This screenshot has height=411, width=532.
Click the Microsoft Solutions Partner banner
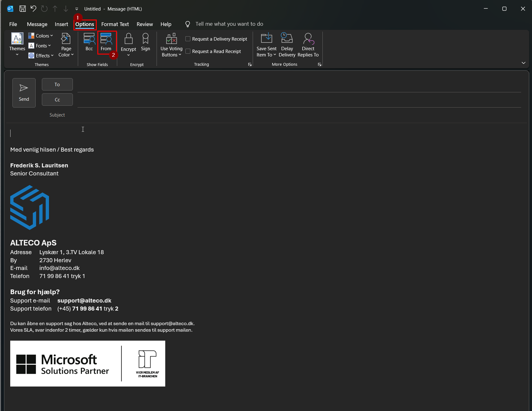(x=88, y=364)
